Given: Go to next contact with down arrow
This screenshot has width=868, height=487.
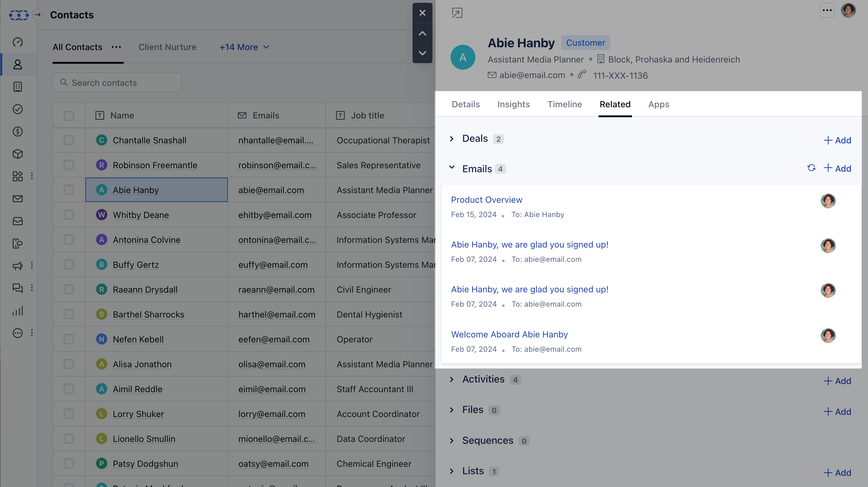Looking at the screenshot, I should pyautogui.click(x=422, y=53).
